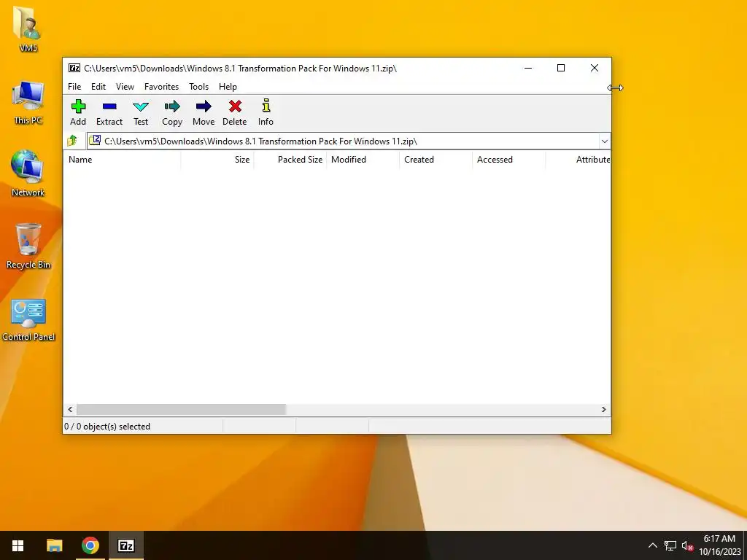Select the Recycle Bin desktop icon

[28, 246]
